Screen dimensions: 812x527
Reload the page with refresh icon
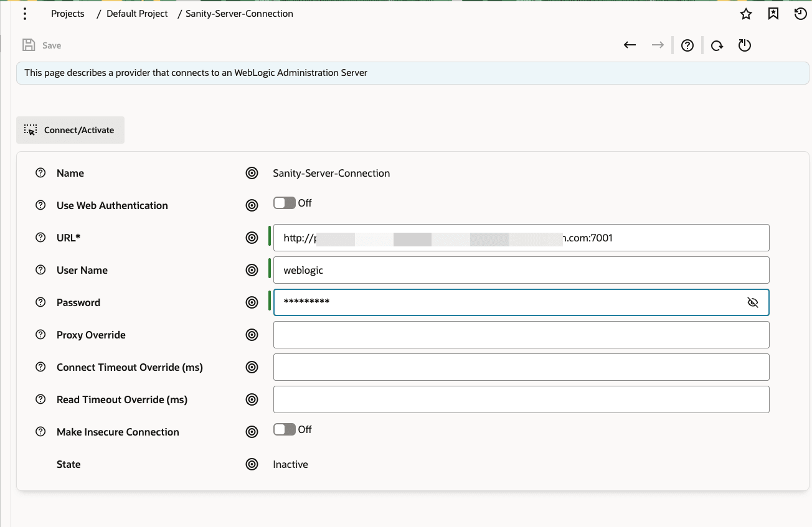[717, 45]
